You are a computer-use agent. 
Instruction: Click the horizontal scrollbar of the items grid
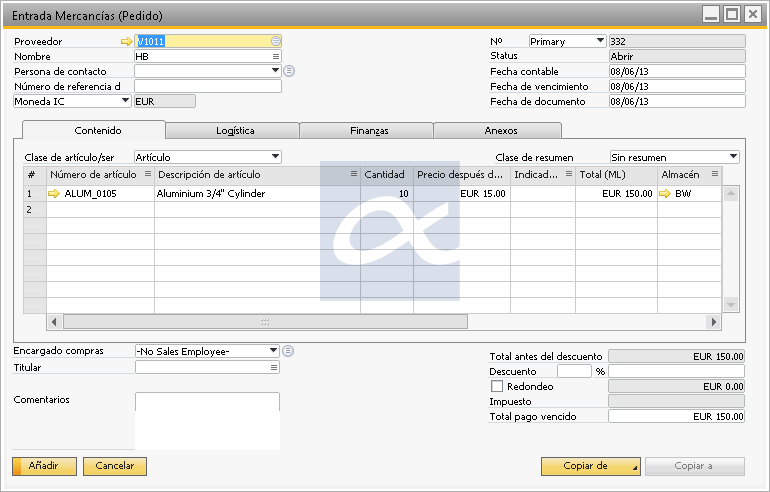265,322
